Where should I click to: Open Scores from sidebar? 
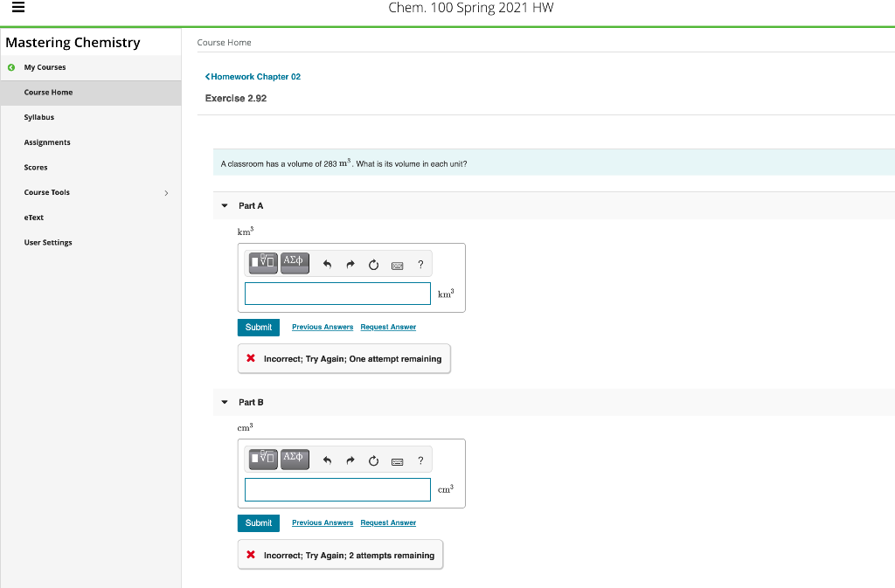click(x=35, y=168)
